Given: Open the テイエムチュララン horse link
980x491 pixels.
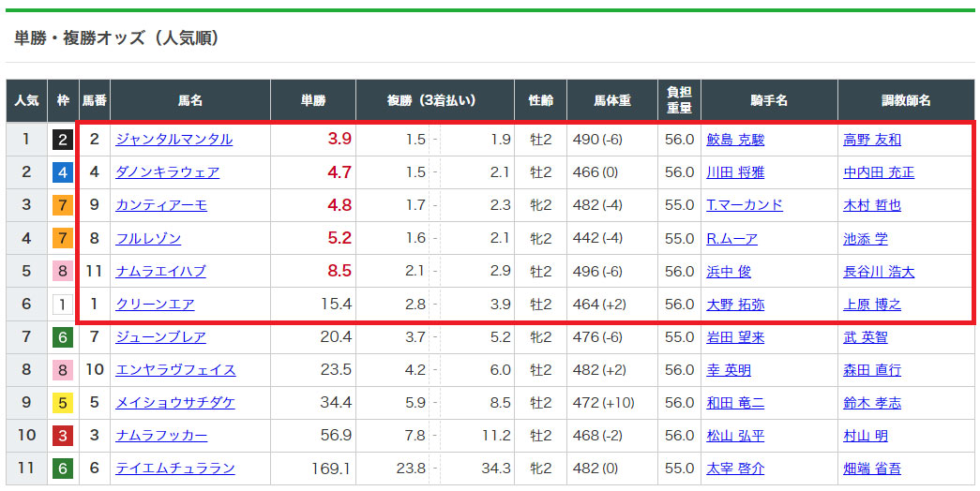Looking at the screenshot, I should 174,469.
